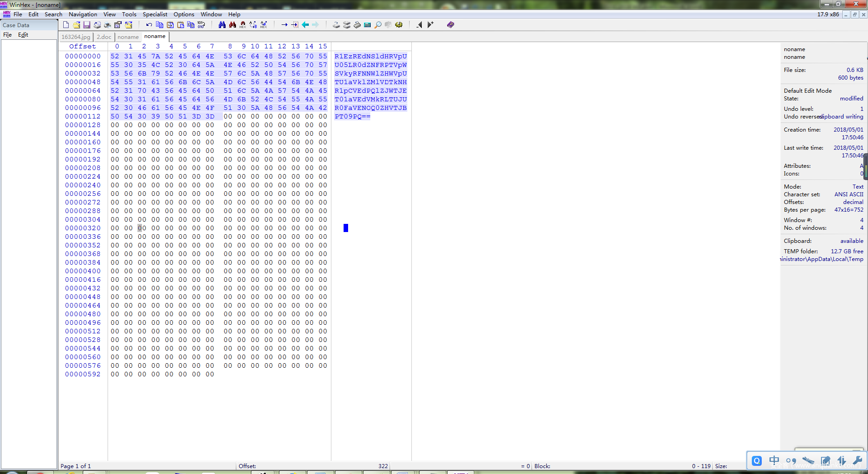This screenshot has height=474, width=868.
Task: Open the Specialist menu
Action: coord(155,14)
